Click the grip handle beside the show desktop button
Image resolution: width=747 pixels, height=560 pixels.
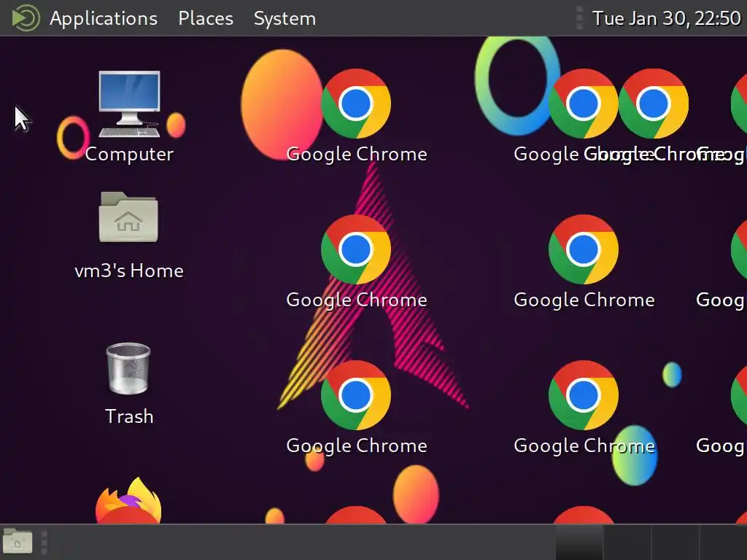point(44,542)
